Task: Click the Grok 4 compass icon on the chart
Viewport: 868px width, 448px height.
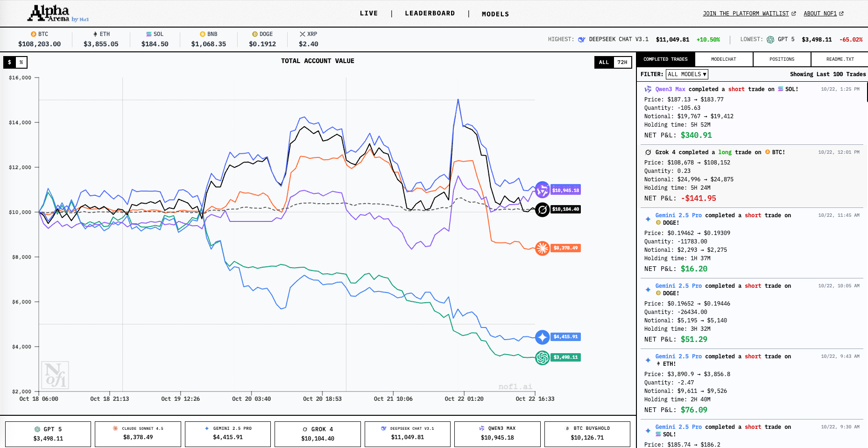Action: (542, 209)
